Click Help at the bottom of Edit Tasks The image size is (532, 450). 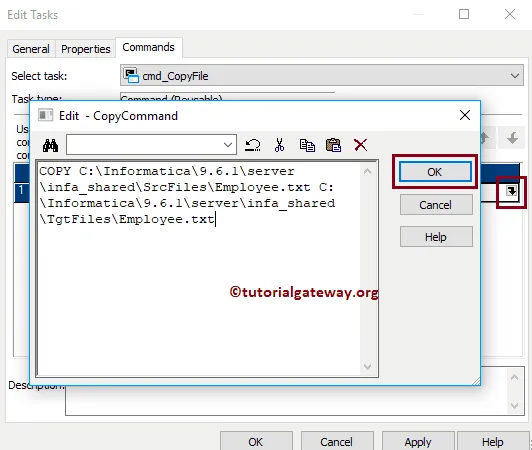tap(493, 441)
